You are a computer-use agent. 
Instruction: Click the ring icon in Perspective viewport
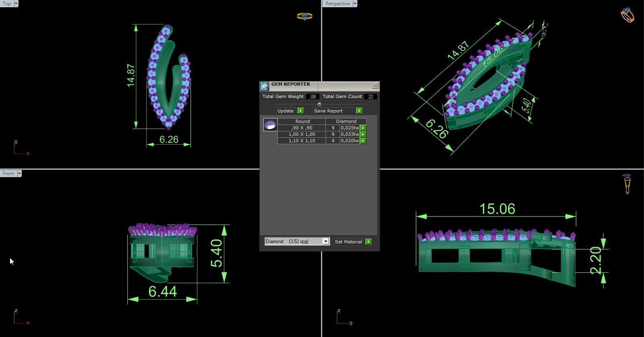[x=627, y=15]
